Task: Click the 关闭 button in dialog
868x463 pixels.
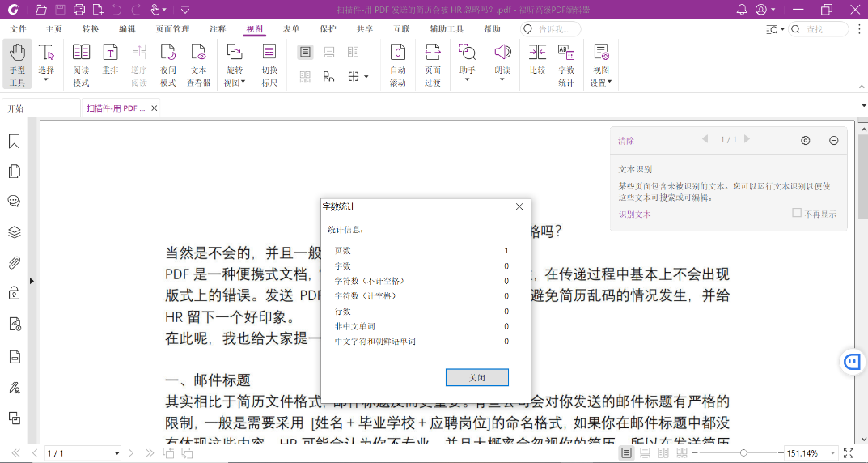Action: tap(476, 378)
